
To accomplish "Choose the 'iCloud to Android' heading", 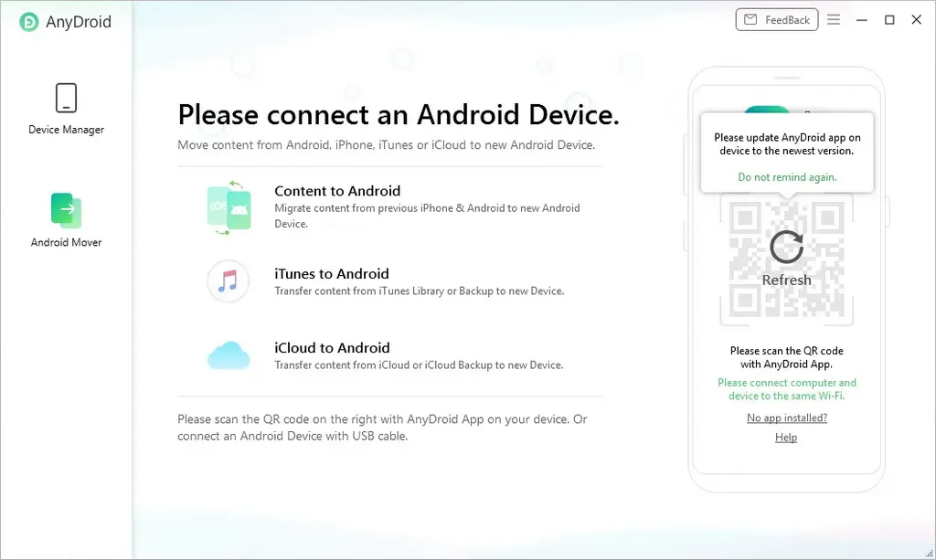I will (x=332, y=348).
